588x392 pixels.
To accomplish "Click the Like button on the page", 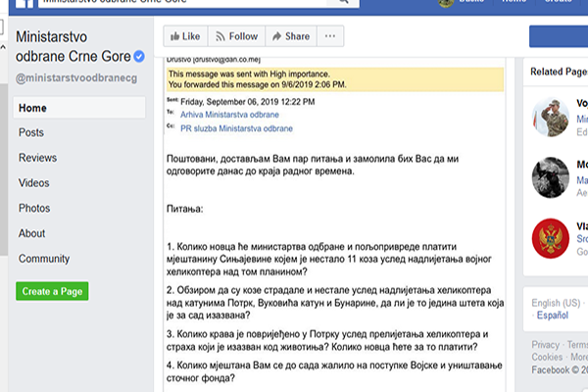I will [184, 36].
